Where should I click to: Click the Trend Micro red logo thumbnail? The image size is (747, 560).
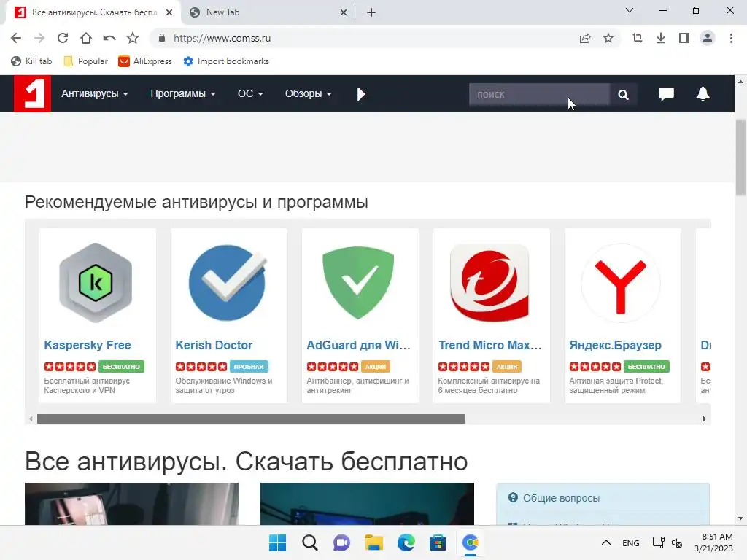(x=489, y=283)
